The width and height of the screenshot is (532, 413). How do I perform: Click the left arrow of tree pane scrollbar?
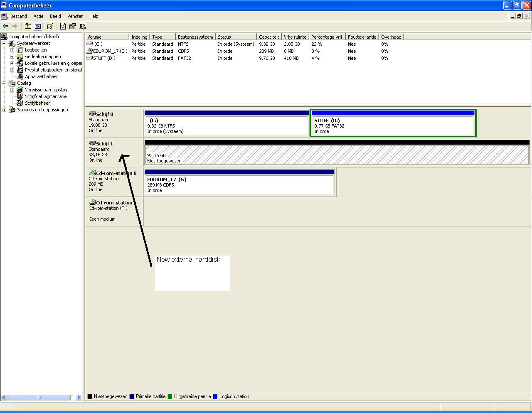coord(5,397)
